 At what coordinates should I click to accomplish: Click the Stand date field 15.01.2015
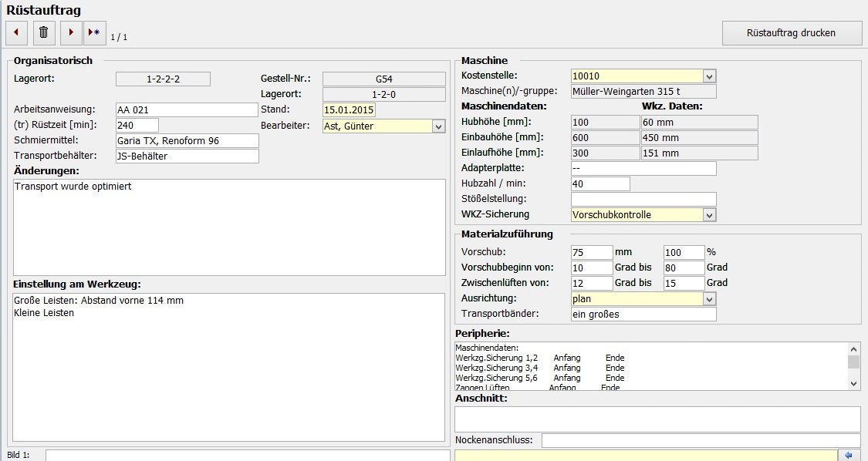click(349, 110)
